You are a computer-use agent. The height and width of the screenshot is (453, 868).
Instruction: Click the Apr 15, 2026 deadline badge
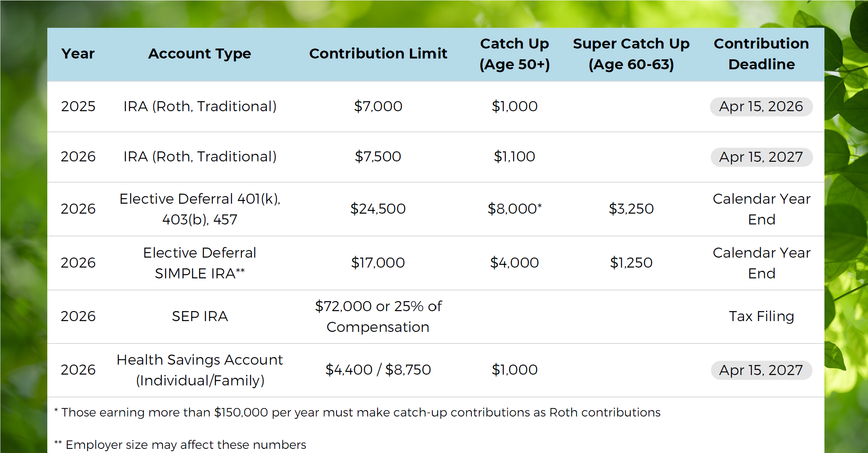[x=761, y=107]
